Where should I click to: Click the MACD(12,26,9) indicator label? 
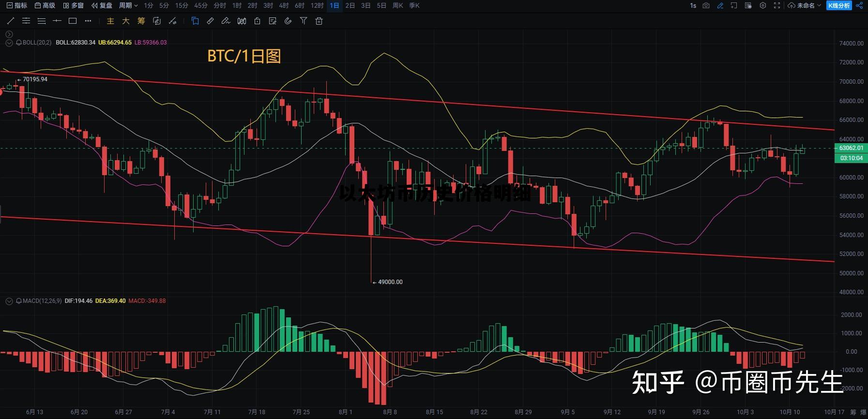[42, 301]
